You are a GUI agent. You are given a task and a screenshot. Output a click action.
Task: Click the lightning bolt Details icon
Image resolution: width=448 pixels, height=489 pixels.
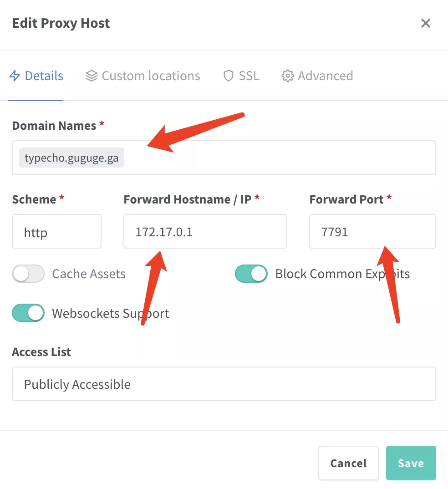(15, 76)
